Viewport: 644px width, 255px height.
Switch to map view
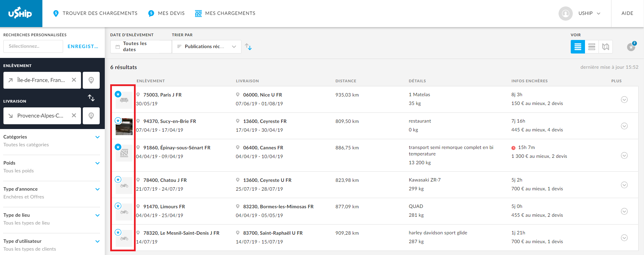tap(606, 47)
